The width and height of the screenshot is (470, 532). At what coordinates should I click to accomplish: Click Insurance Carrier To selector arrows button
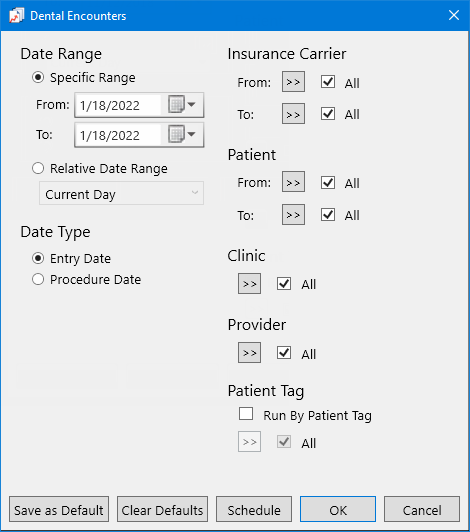click(x=293, y=114)
